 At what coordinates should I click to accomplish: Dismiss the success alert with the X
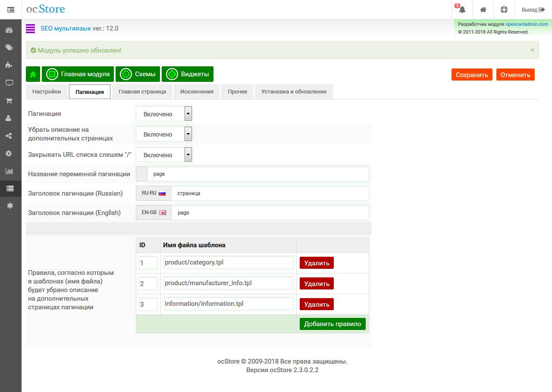click(532, 50)
